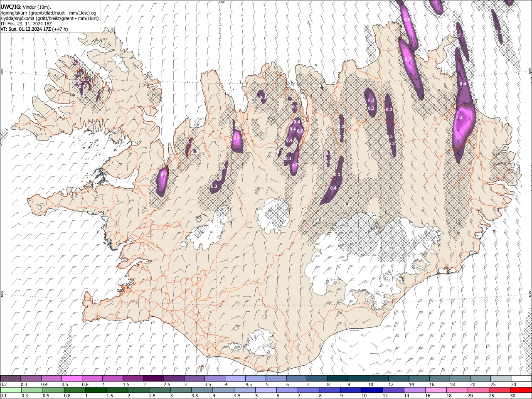Select the deep blue lower swatch labeled 10
This screenshot has width=532, height=399.
pyautogui.click(x=372, y=390)
